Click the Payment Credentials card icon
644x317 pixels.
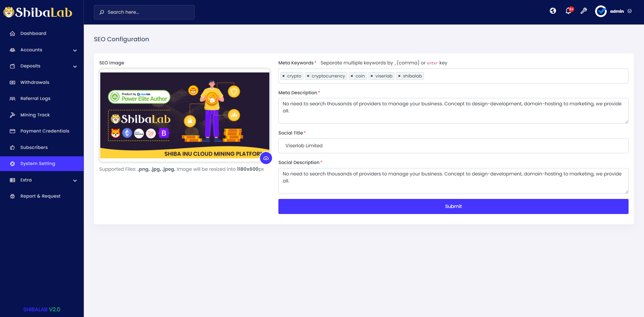click(x=12, y=131)
